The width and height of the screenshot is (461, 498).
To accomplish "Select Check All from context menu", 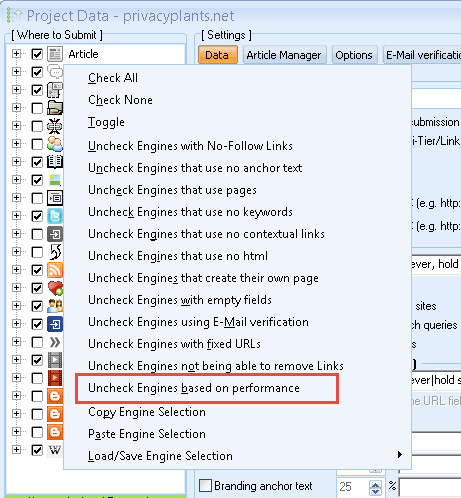I will point(113,78).
